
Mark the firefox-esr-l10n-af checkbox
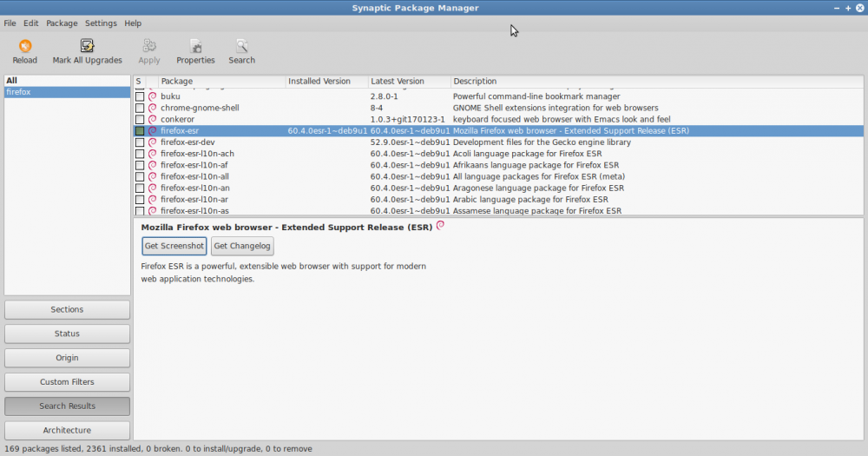coord(140,165)
